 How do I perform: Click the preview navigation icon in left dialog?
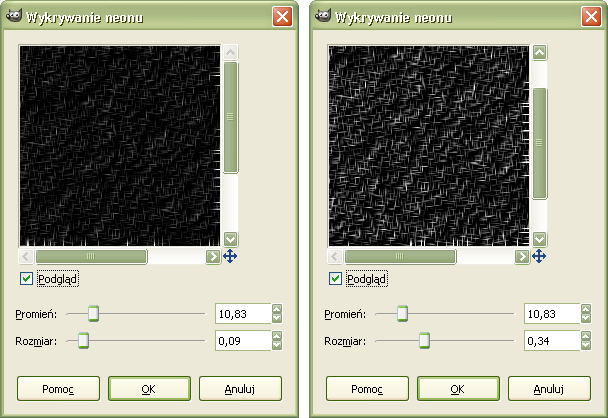point(230,257)
